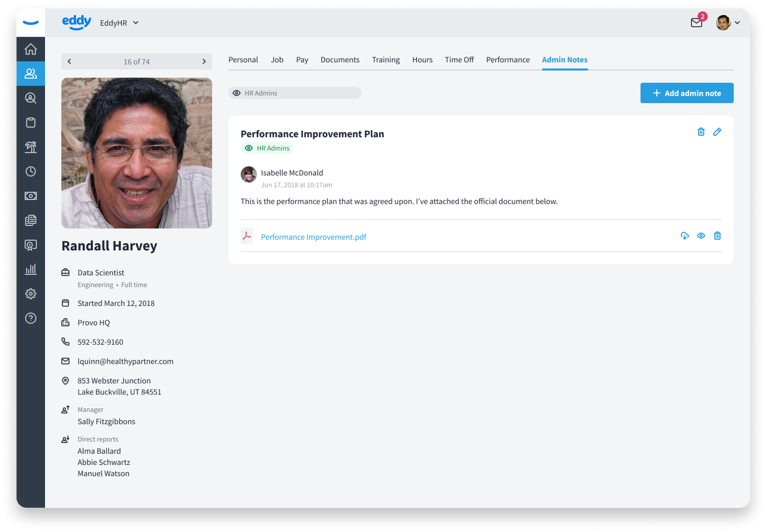This screenshot has width=766, height=532.
Task: Switch to the Documents tab
Action: (340, 60)
